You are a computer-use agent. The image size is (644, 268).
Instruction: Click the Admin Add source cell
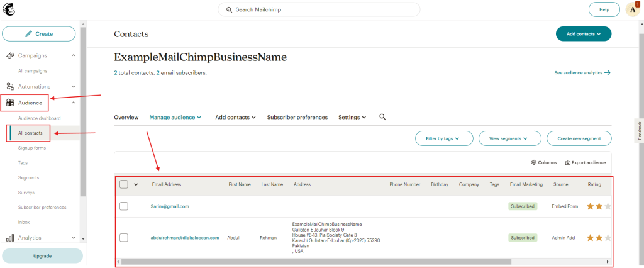click(x=563, y=238)
